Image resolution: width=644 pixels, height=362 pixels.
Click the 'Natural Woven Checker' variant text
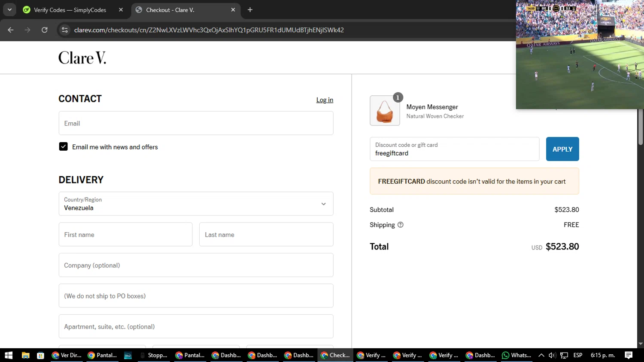pos(435,116)
